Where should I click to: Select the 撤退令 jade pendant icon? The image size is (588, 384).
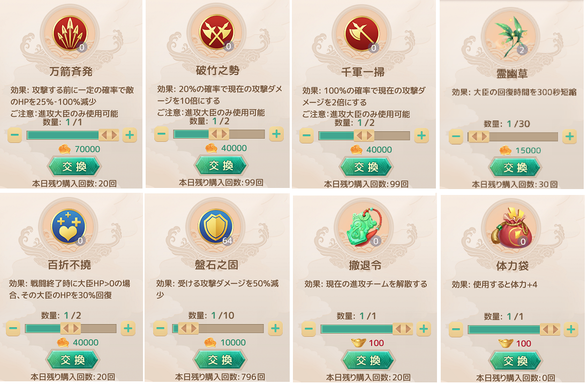point(364,227)
